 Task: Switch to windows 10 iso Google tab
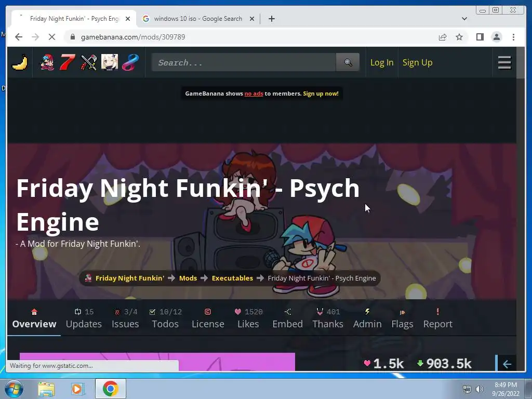tap(198, 19)
